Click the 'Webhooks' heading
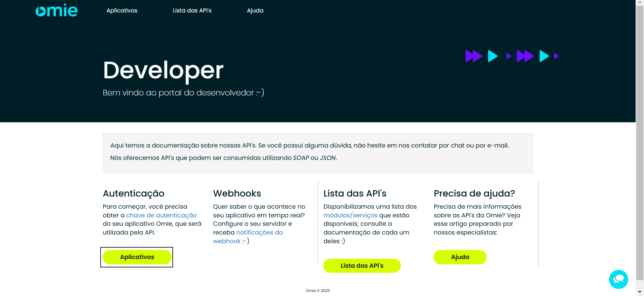Viewport: 644px width, 296px height. click(237, 194)
